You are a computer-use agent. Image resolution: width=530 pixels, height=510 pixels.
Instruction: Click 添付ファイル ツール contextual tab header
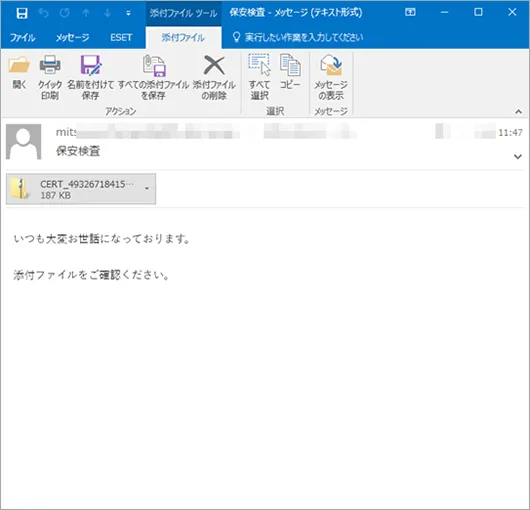coord(184,13)
